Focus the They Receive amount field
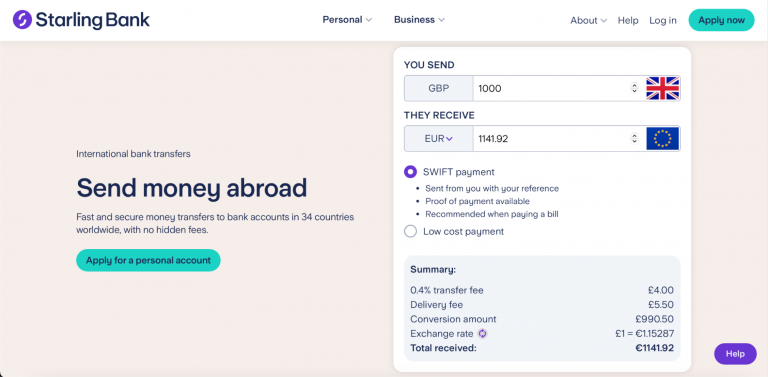The width and height of the screenshot is (768, 377). [x=551, y=139]
